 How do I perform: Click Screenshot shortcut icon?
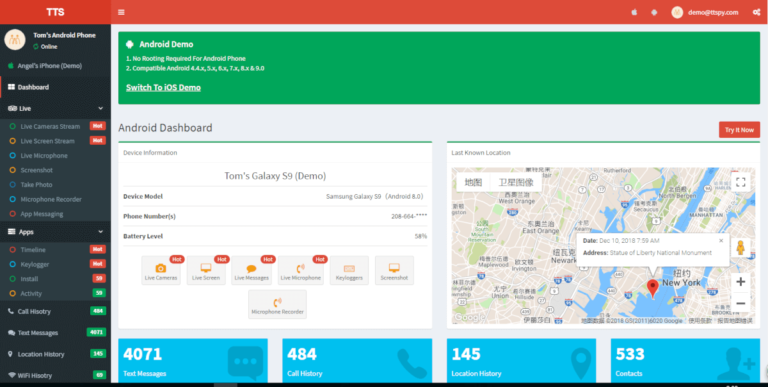[x=394, y=270]
